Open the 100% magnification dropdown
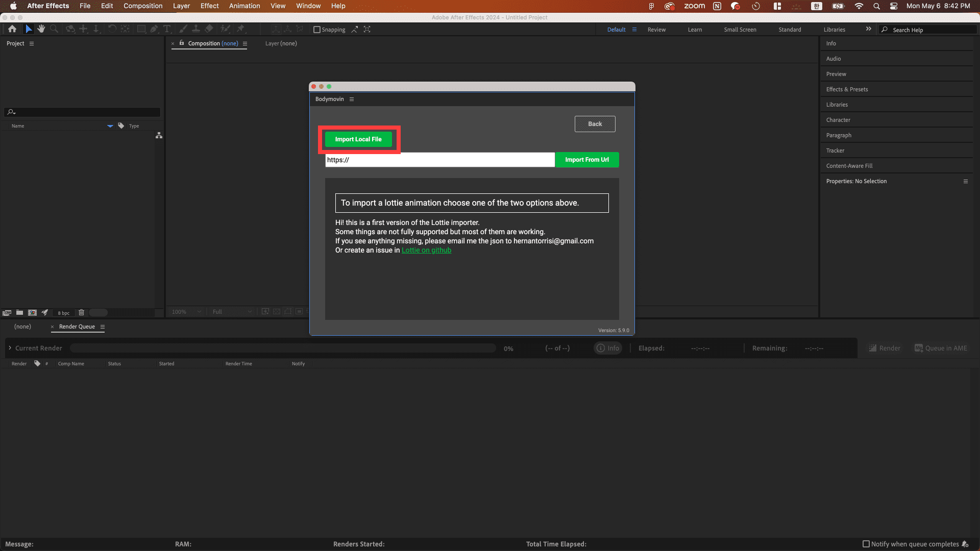 click(x=186, y=312)
